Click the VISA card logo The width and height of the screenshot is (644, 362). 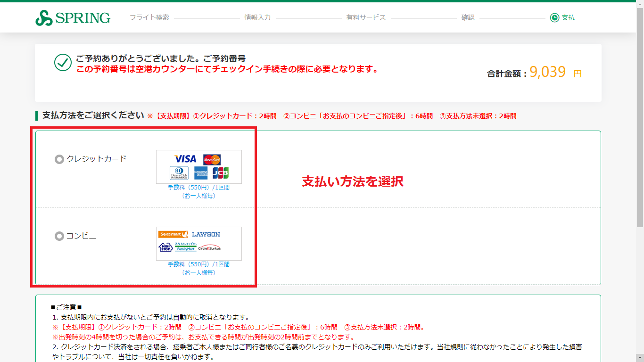tap(185, 159)
